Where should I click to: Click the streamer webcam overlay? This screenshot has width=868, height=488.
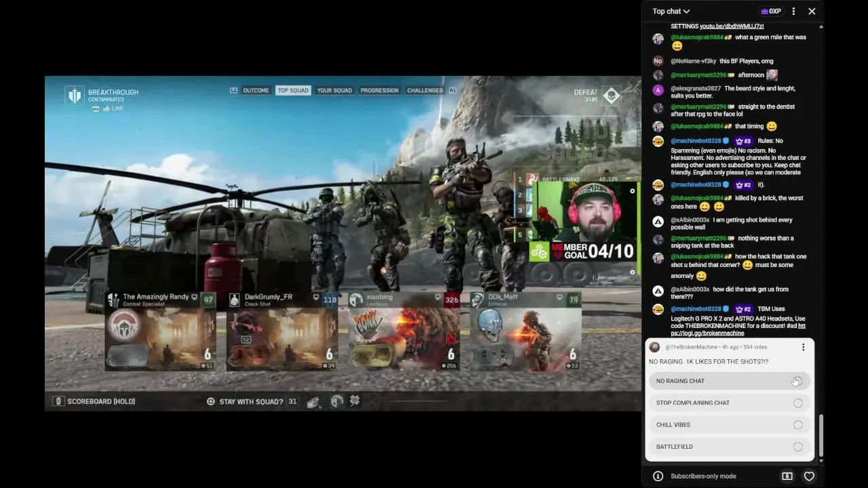tap(583, 211)
